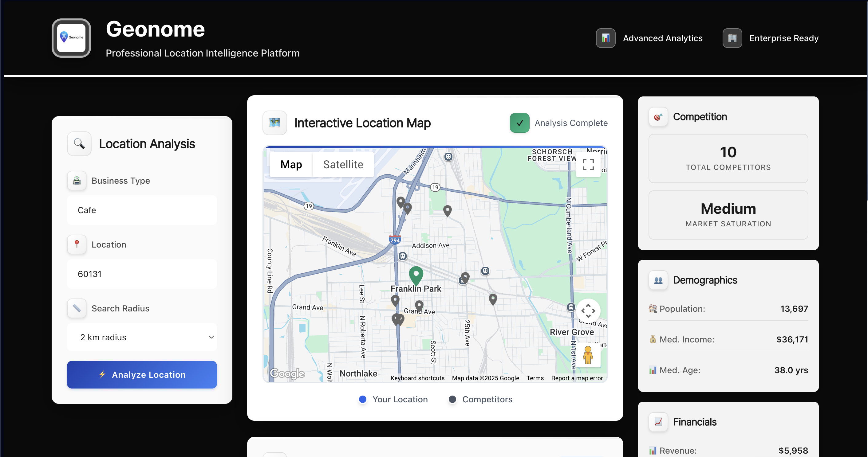Click the Demographics people icon
This screenshot has width=868, height=457.
[x=658, y=280]
